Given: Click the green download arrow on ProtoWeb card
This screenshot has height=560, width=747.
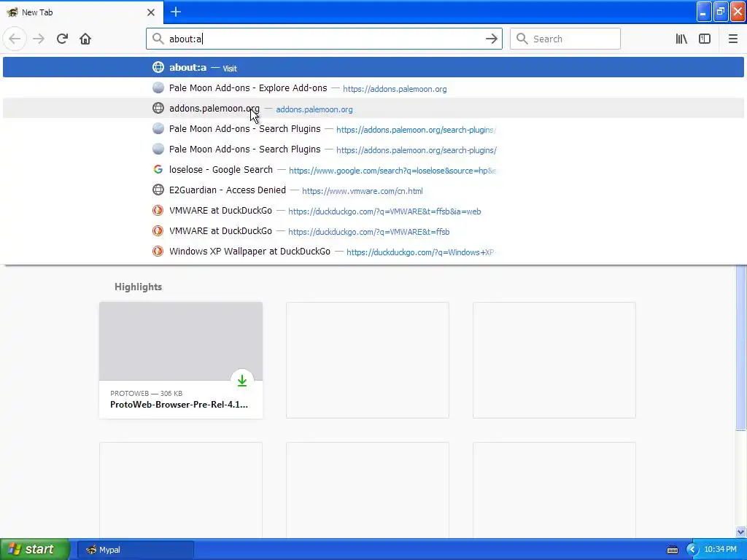Looking at the screenshot, I should pyautogui.click(x=242, y=381).
